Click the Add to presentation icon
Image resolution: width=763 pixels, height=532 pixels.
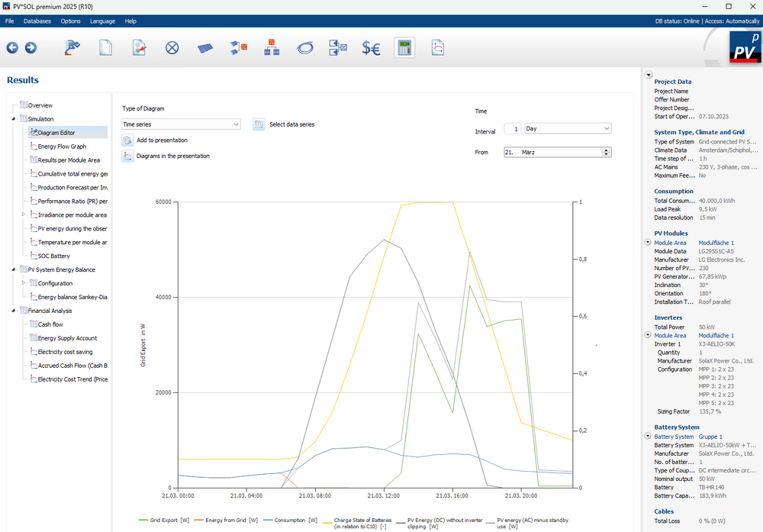(x=127, y=140)
